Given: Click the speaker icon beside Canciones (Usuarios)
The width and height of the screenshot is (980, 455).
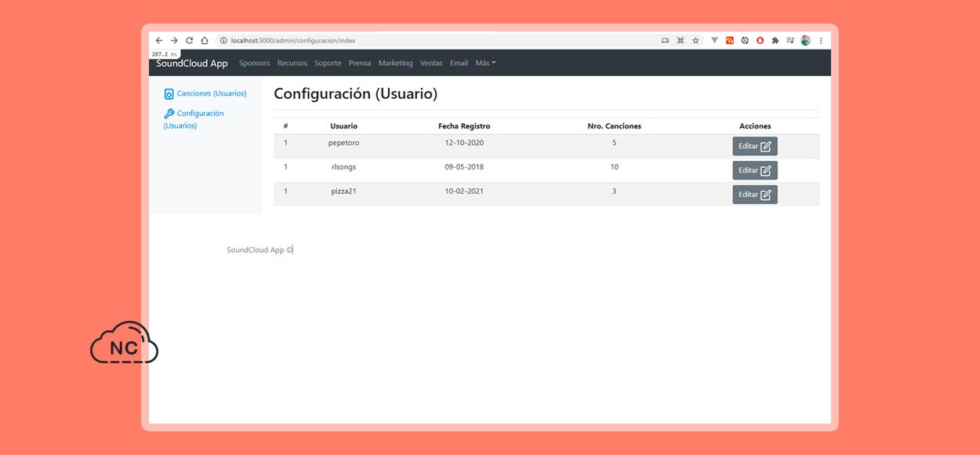Looking at the screenshot, I should click(x=169, y=94).
